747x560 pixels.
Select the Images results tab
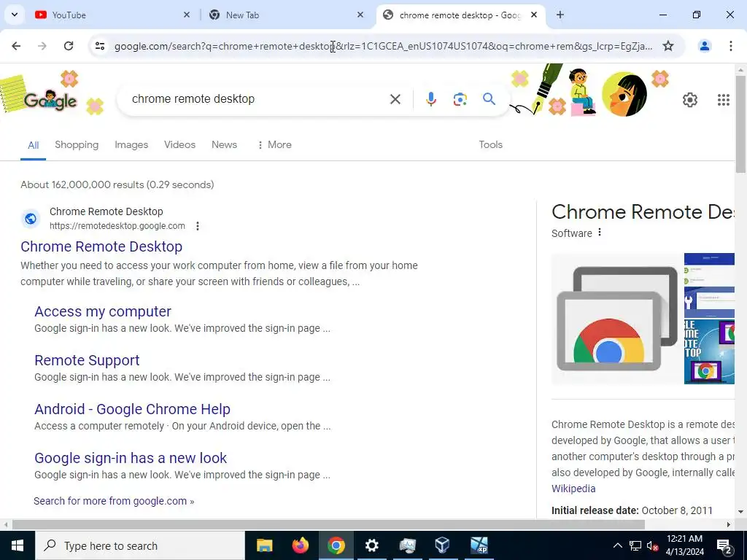point(131,145)
